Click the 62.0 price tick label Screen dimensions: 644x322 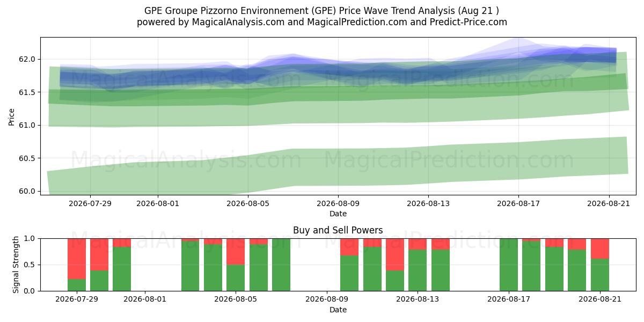(x=26, y=59)
